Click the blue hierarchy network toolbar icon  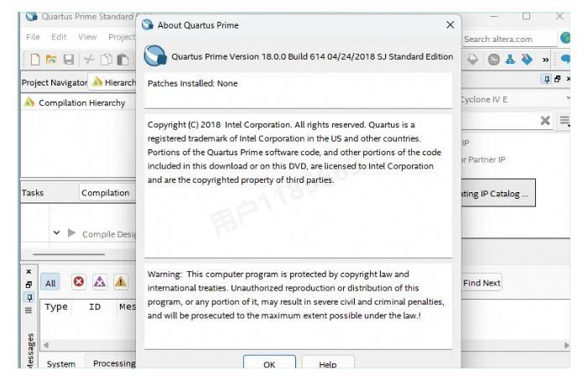[510, 60]
